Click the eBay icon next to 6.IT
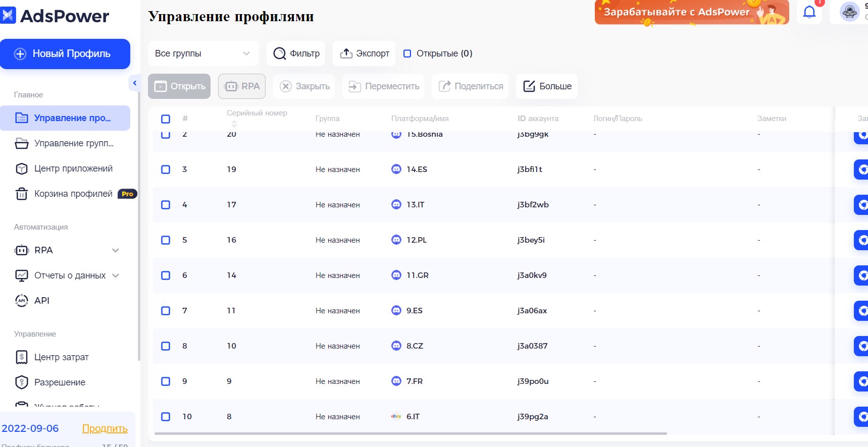Image resolution: width=868 pixels, height=447 pixels. coord(396,416)
